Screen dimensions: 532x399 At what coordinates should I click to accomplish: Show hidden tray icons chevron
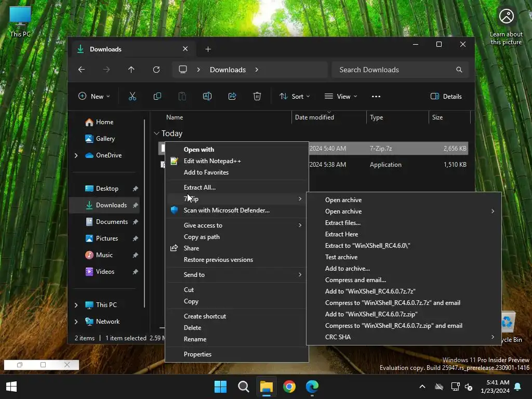[x=422, y=387]
